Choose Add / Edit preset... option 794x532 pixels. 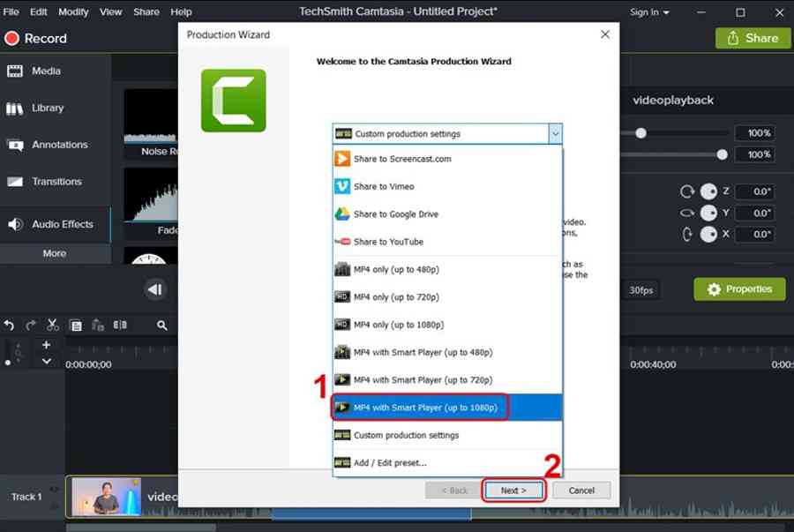coord(447,462)
